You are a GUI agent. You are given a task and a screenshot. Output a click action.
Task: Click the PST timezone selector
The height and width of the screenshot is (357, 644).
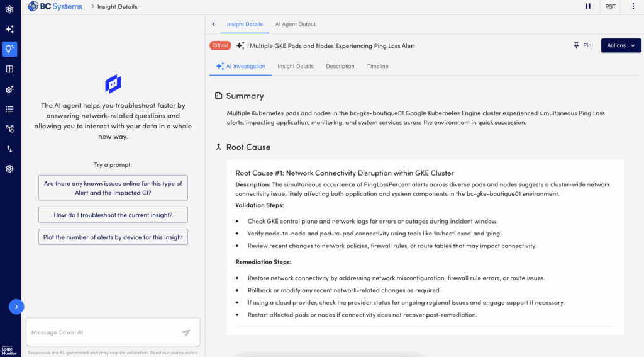tap(610, 6)
